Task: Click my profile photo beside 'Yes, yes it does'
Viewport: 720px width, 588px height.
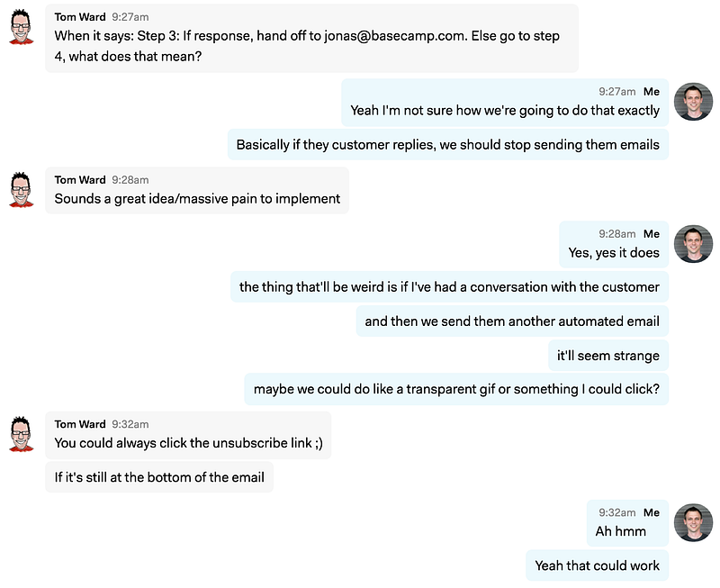Action: 693,244
